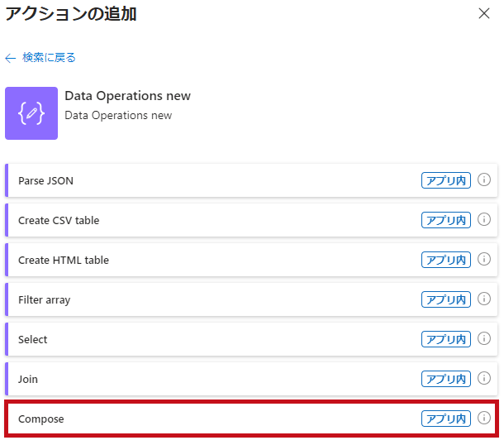Click the アプリ内 badge on Parse JSON row

pyautogui.click(x=446, y=180)
